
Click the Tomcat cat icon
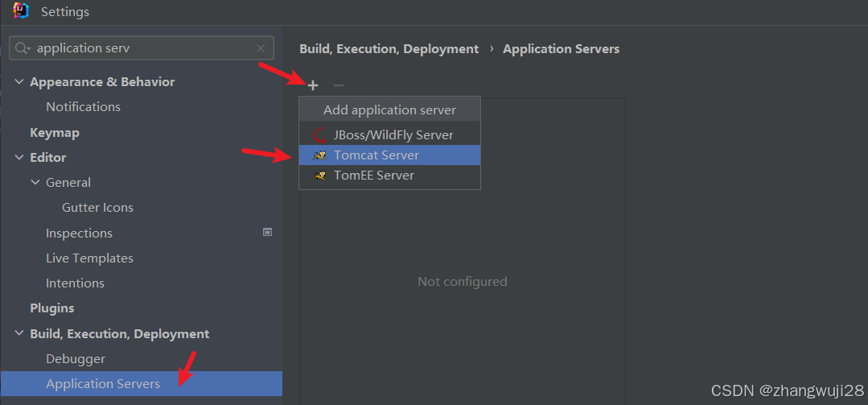(x=320, y=155)
